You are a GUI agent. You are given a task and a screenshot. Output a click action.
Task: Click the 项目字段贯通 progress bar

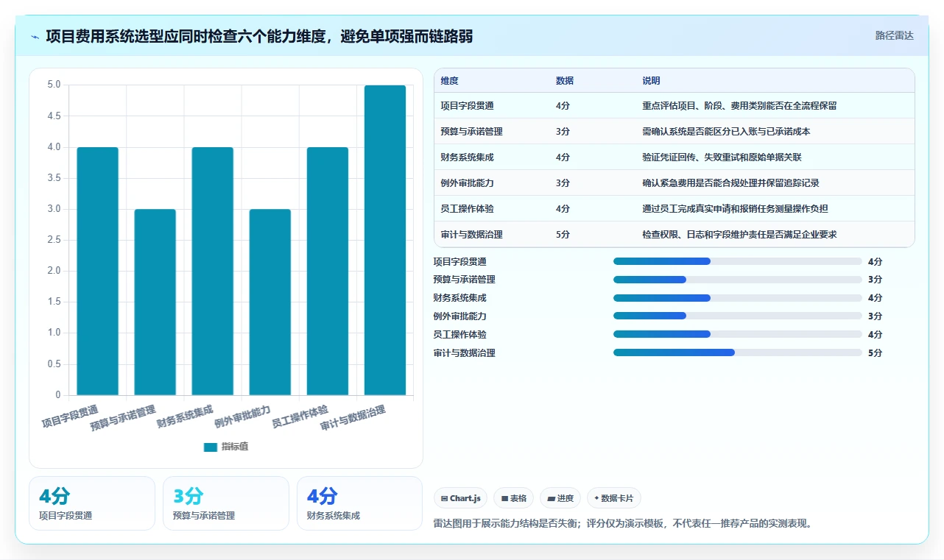point(737,261)
